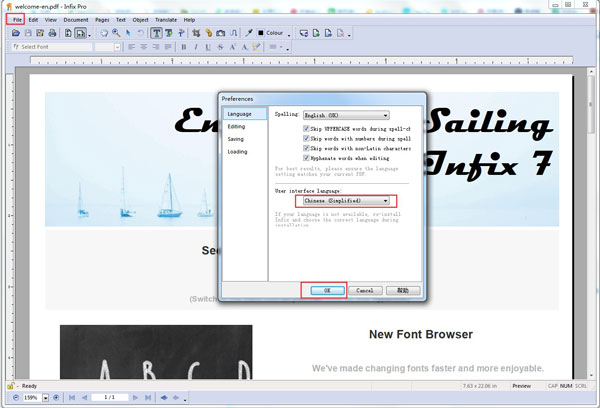Click the Open file folder icon
This screenshot has width=600, height=408.
16,33
